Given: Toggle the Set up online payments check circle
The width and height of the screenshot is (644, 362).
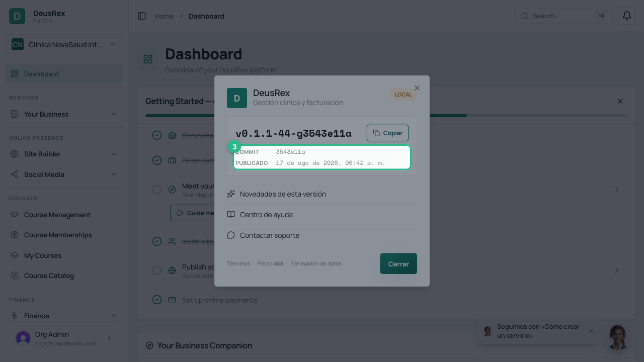Looking at the screenshot, I should point(157,300).
